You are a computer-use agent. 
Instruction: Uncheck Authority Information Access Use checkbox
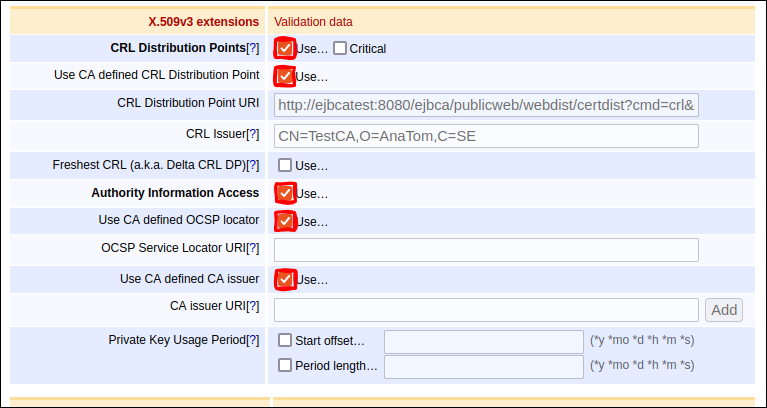pyautogui.click(x=286, y=193)
